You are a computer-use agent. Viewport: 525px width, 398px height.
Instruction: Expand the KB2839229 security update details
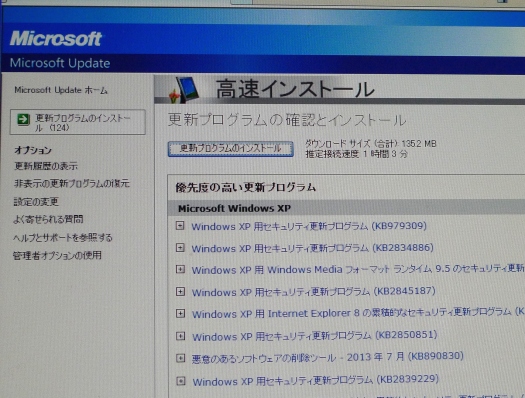[x=181, y=381]
